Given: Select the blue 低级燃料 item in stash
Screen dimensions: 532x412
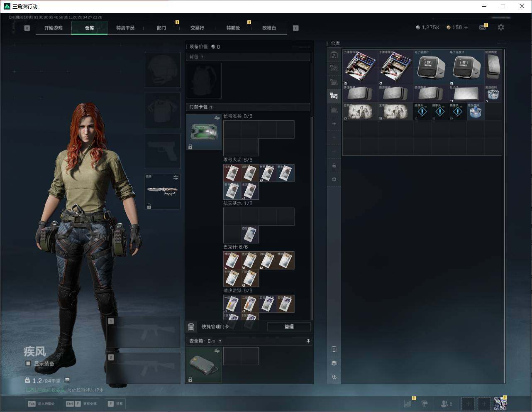Looking at the screenshot, I should (475, 111).
